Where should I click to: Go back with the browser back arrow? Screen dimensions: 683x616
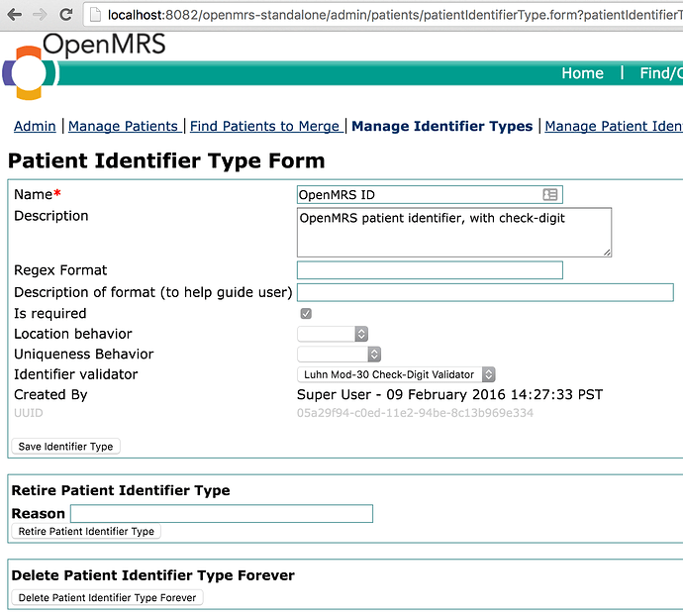pos(15,15)
